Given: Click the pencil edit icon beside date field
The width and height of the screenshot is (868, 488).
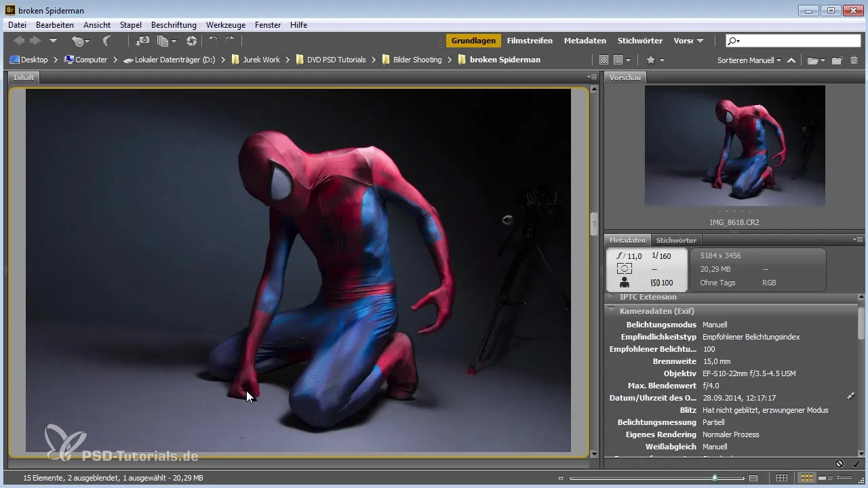Looking at the screenshot, I should point(851,396).
